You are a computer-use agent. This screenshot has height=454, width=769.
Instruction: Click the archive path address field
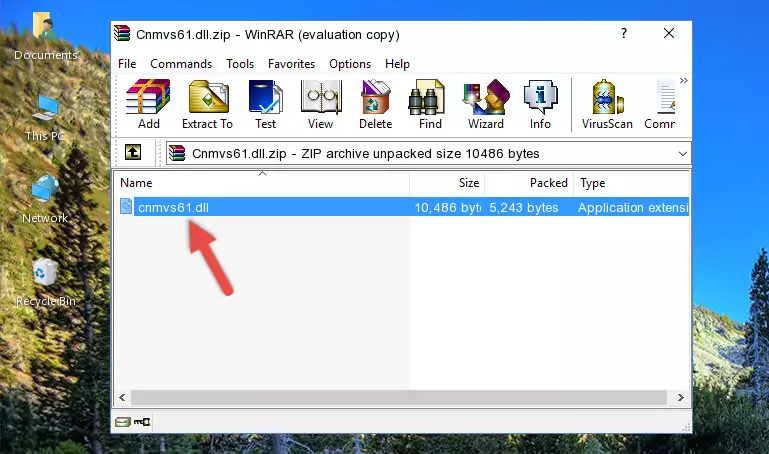pos(428,153)
